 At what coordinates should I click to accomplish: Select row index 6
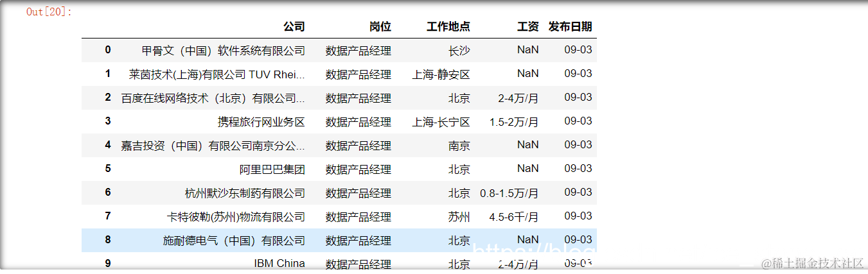[108, 193]
